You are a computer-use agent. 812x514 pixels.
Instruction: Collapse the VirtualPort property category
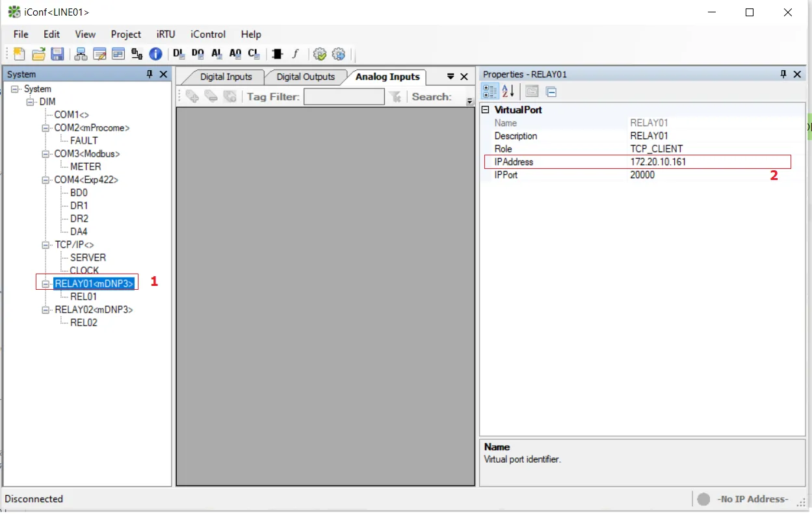coord(486,110)
